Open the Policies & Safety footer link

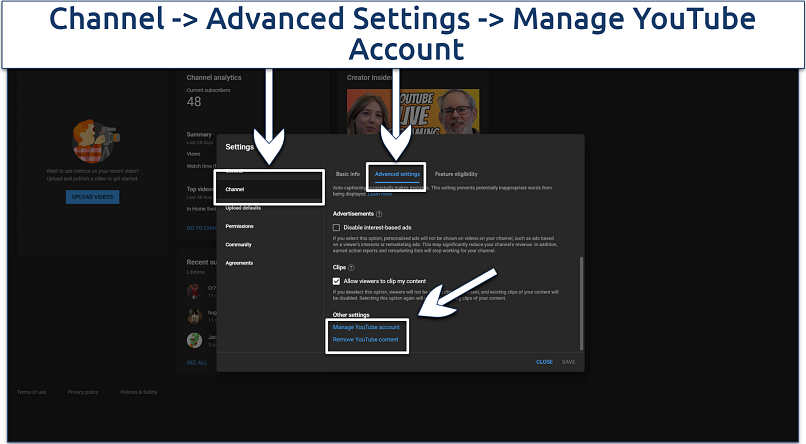click(139, 392)
